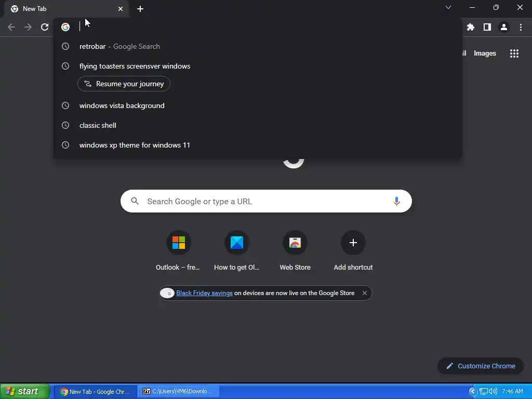Click the 'Search Google or type a URL' box
This screenshot has height=399, width=532.
pos(266,201)
